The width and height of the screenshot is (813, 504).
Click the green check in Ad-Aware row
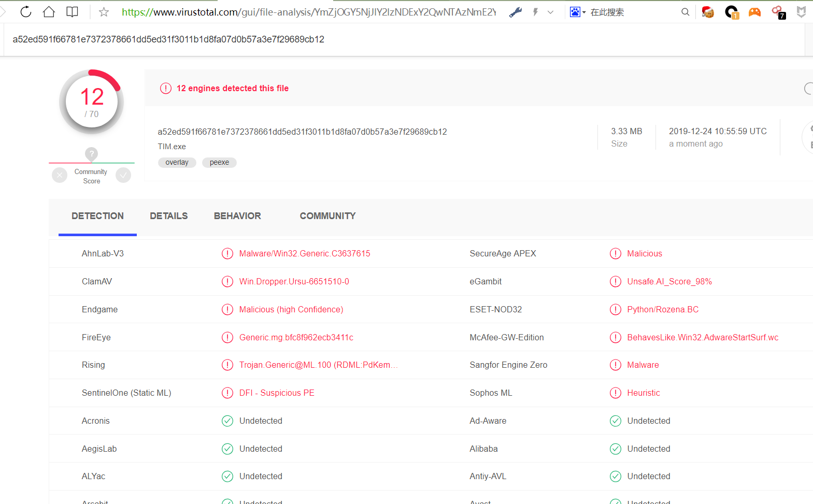616,421
